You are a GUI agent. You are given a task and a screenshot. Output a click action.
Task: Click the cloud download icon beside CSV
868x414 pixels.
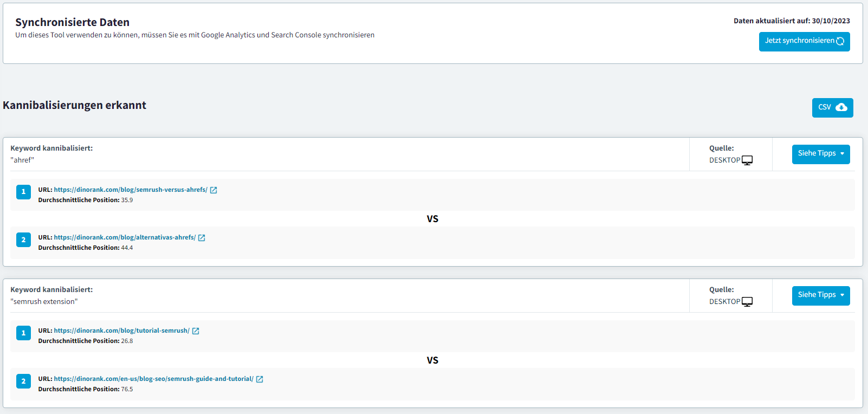coord(841,107)
